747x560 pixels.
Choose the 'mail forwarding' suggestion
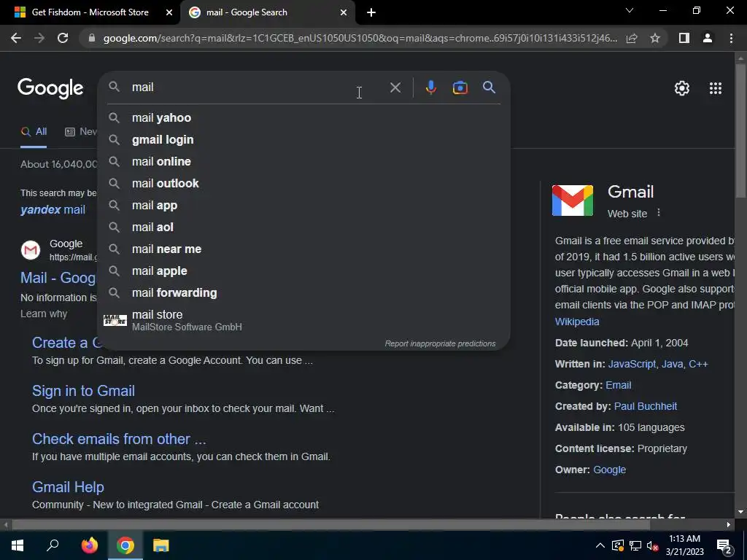click(x=303, y=293)
